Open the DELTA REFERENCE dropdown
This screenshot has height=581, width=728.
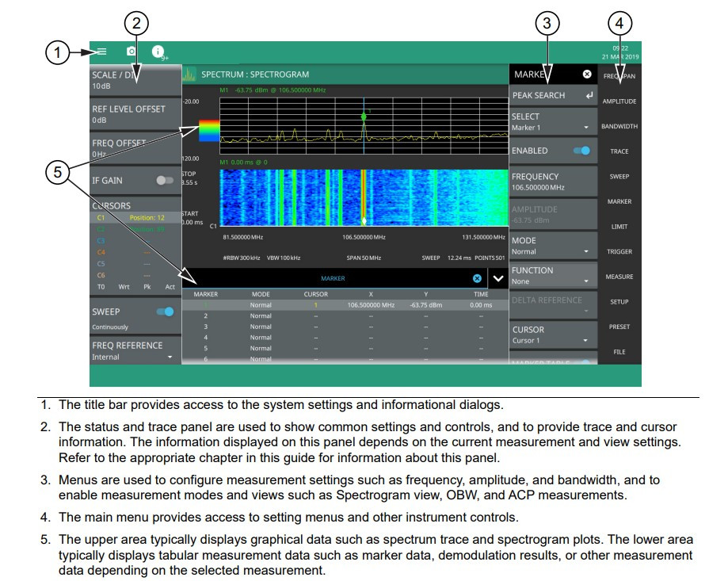(553, 304)
